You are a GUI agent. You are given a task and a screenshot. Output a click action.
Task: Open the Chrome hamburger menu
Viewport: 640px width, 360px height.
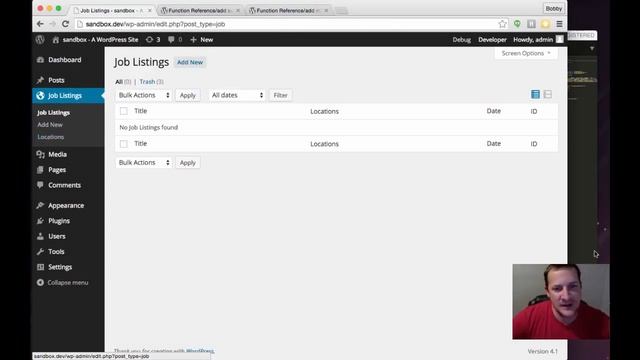click(x=559, y=24)
